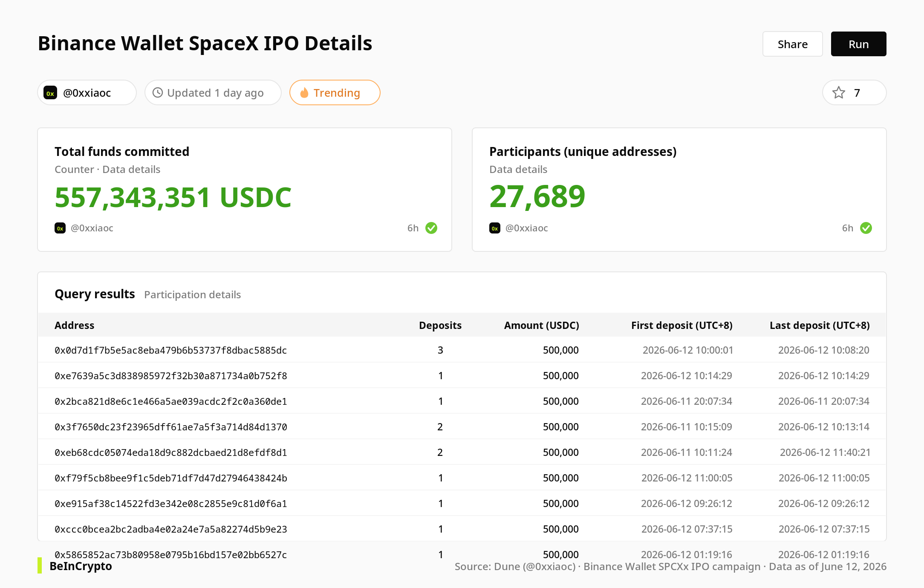Click Participation details subtitle
Screen dimensions: 924x588
click(193, 294)
